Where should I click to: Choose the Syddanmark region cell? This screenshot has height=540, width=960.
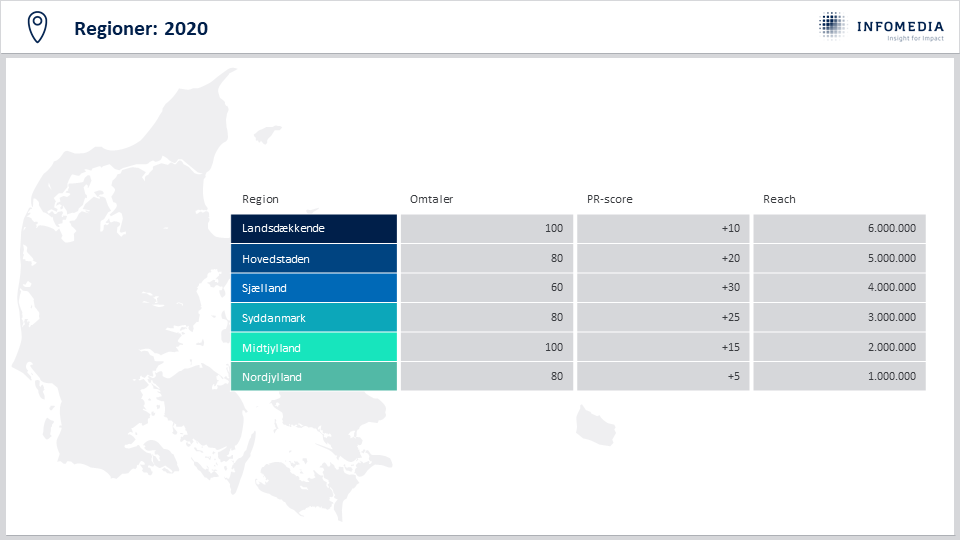click(x=313, y=318)
